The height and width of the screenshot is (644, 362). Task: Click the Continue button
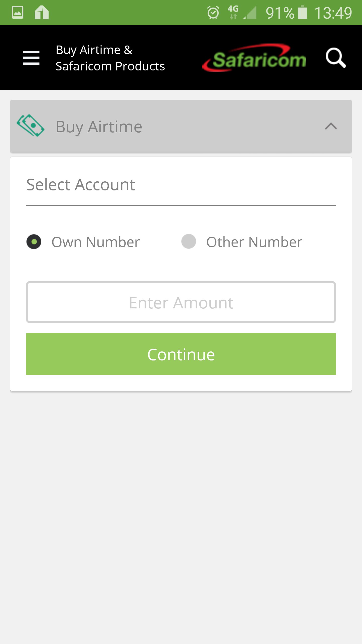tap(181, 354)
